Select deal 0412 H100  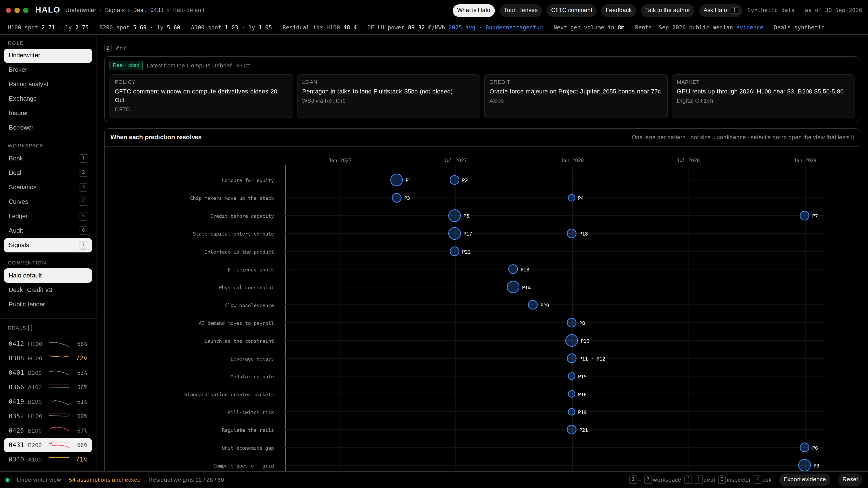48,344
